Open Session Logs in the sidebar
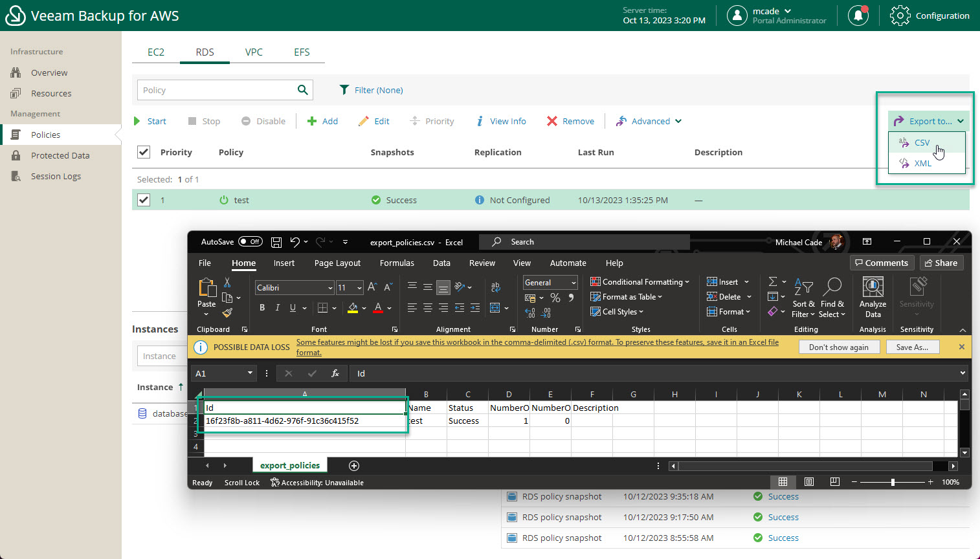 [x=56, y=176]
